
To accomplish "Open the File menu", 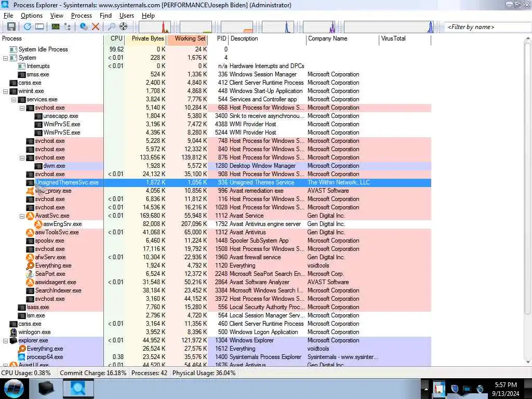I will [8, 16].
